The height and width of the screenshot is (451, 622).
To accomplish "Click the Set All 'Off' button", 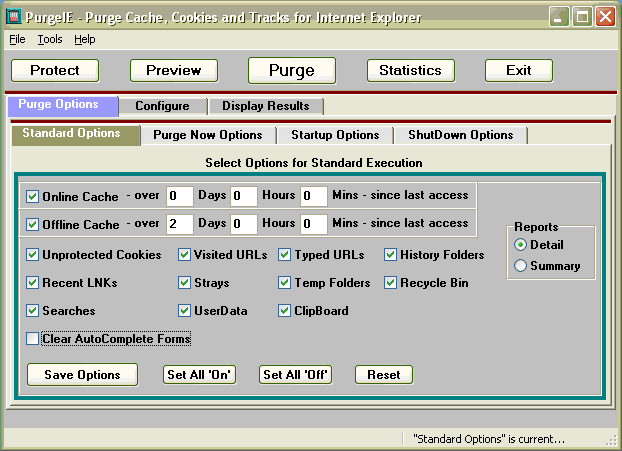I will [x=296, y=374].
